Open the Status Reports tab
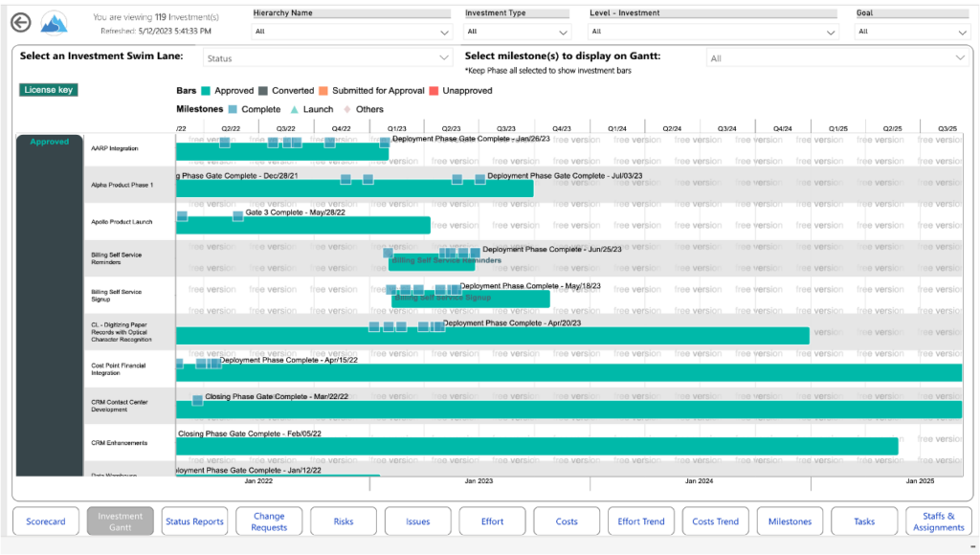 (194, 522)
